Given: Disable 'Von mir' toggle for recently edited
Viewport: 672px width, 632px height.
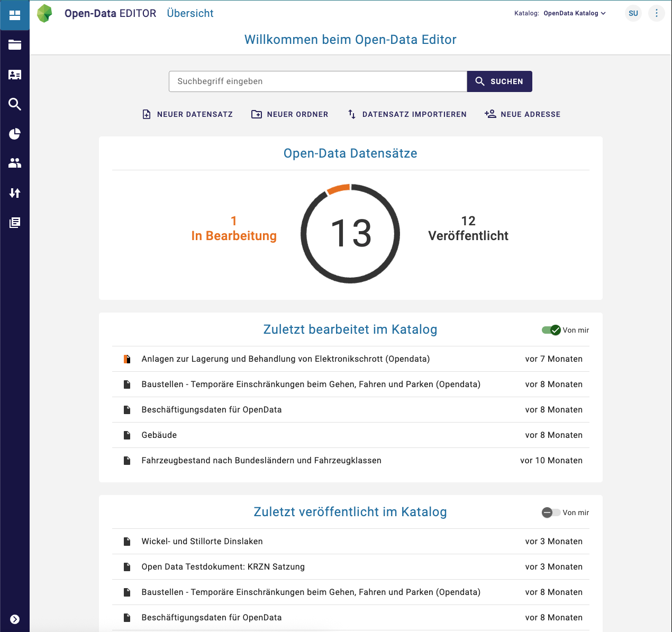Looking at the screenshot, I should 551,330.
